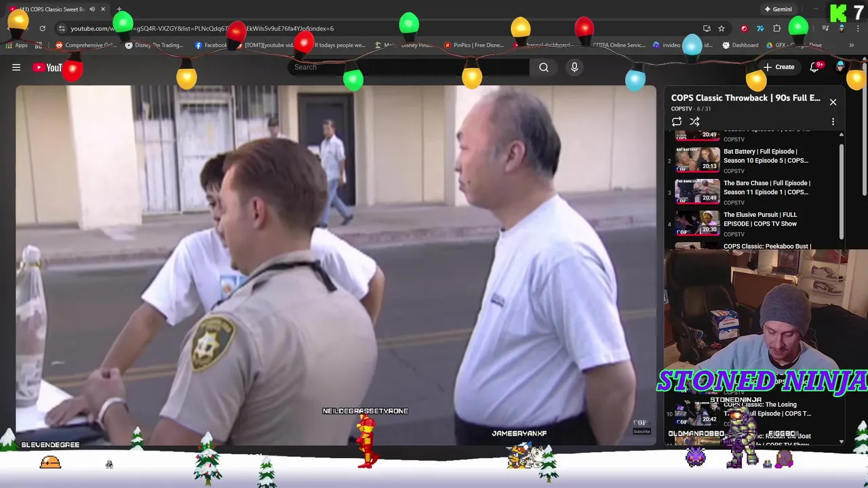Viewport: 868px width, 488px height.
Task: Mute the tab using its audio speaker icon
Action: [92, 9]
